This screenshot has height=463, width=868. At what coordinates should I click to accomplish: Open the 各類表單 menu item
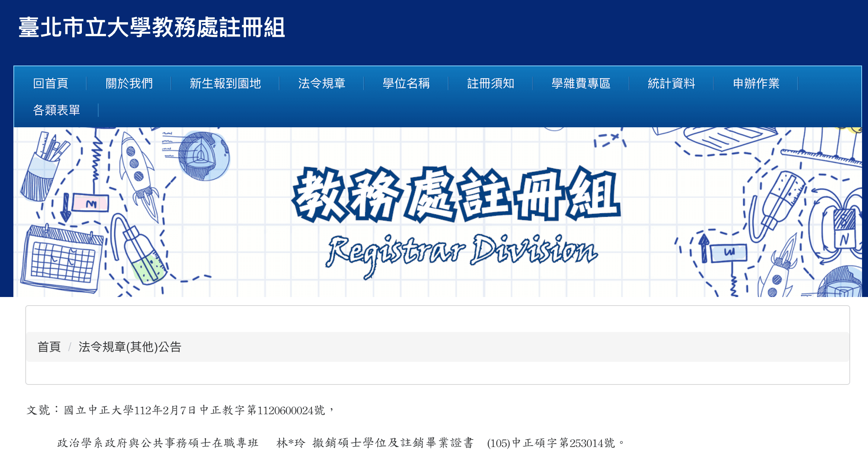pos(56,110)
